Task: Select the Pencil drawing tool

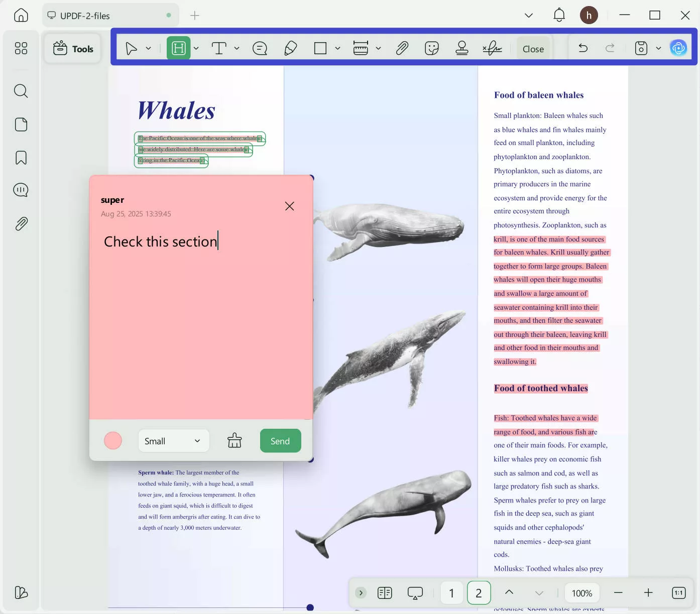Action: 290,48
